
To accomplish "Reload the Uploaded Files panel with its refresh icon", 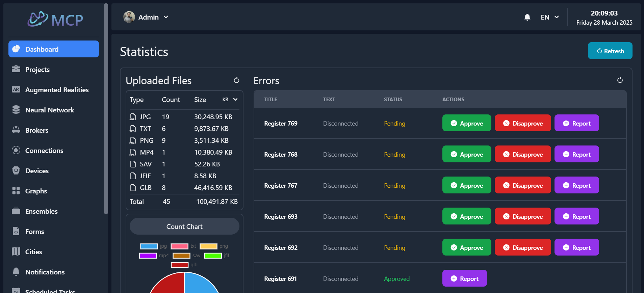I will click(x=236, y=80).
